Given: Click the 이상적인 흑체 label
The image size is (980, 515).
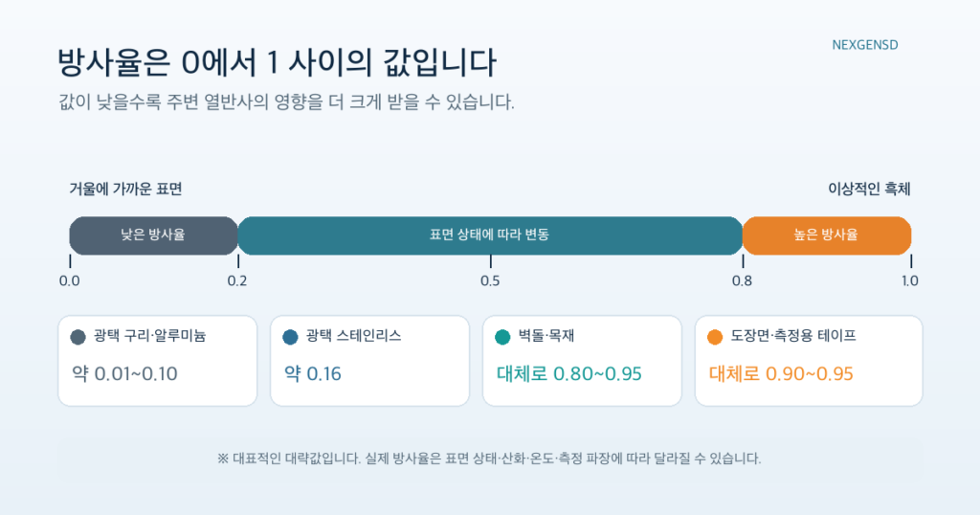Looking at the screenshot, I should (869, 189).
